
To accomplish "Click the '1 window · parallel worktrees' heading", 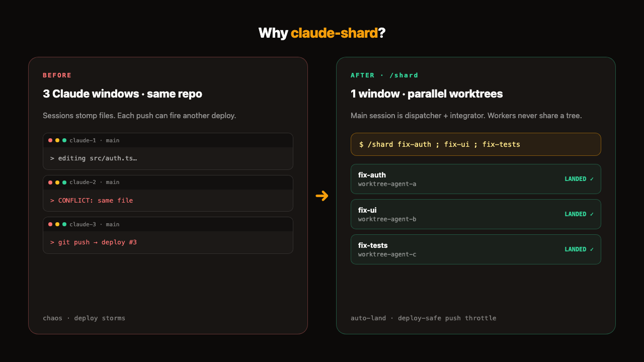I will point(427,94).
